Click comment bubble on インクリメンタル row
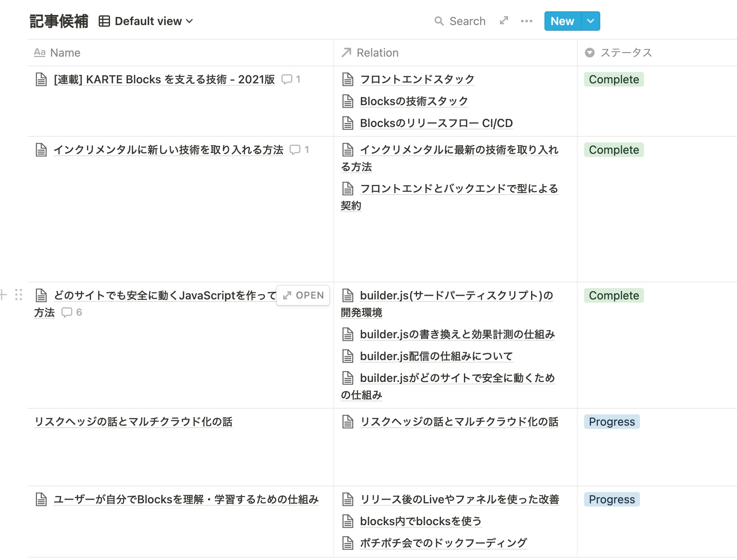 [299, 150]
